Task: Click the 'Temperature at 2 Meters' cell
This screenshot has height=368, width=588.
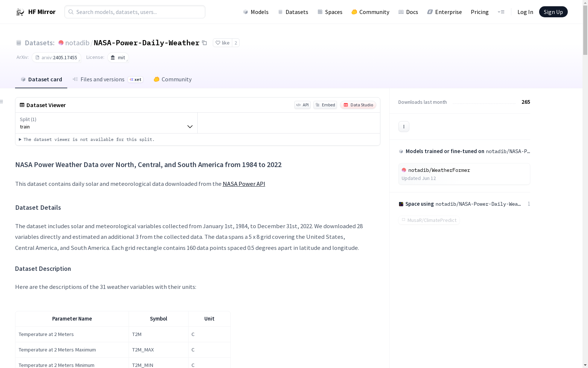Action: [x=72, y=334]
